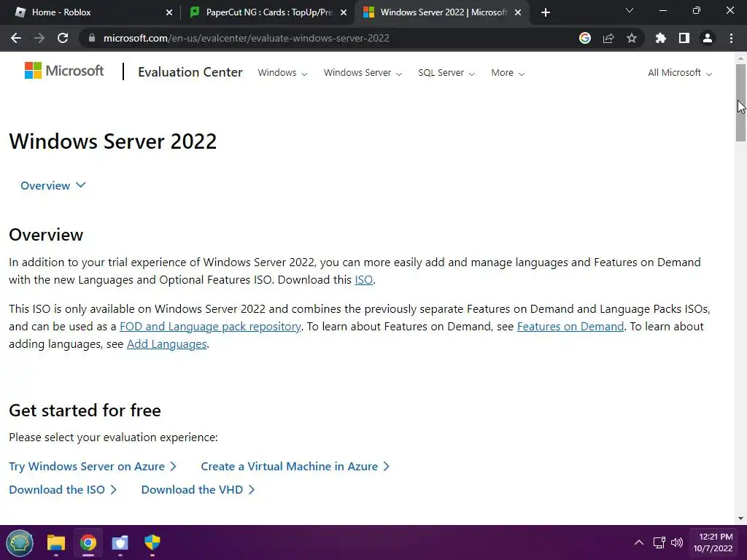Open File Explorer from the taskbar
Viewport: 747px width, 560px height.
coord(55,542)
